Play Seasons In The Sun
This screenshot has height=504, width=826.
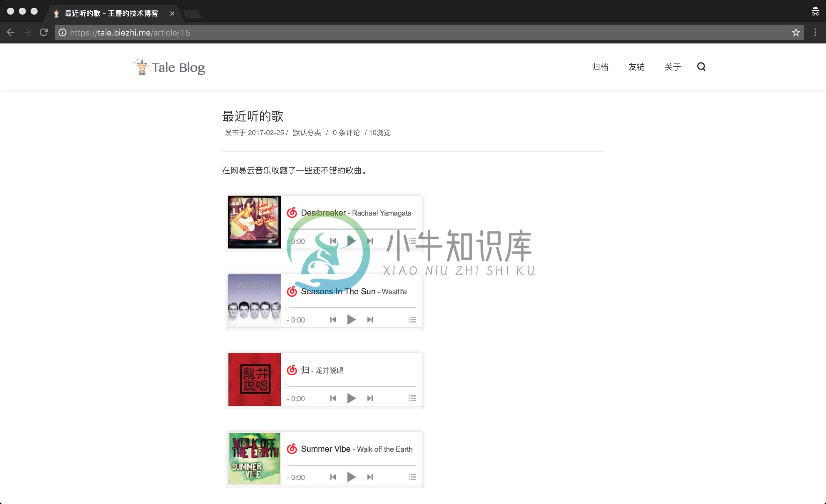(351, 320)
